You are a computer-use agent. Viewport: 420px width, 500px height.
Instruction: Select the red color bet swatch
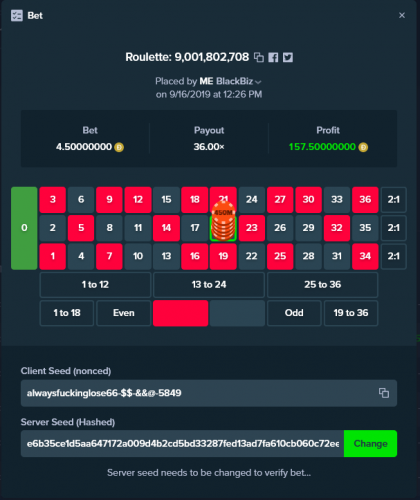click(181, 313)
